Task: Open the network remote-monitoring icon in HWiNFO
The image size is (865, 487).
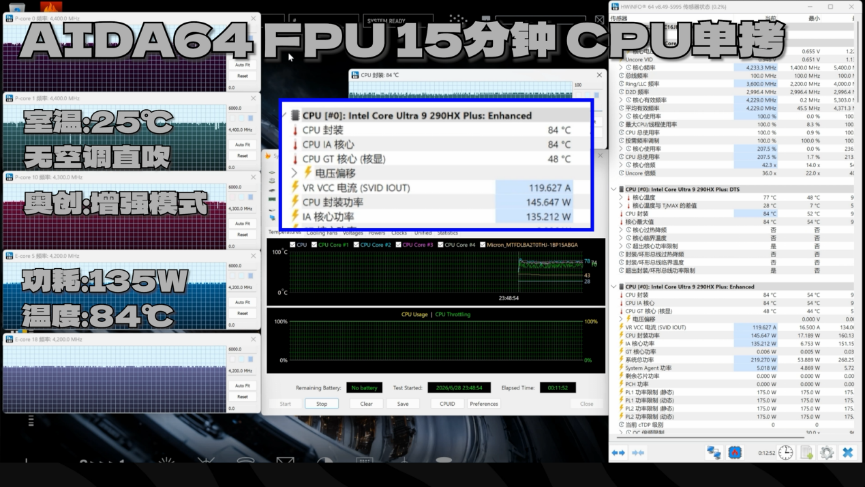Action: click(x=714, y=453)
